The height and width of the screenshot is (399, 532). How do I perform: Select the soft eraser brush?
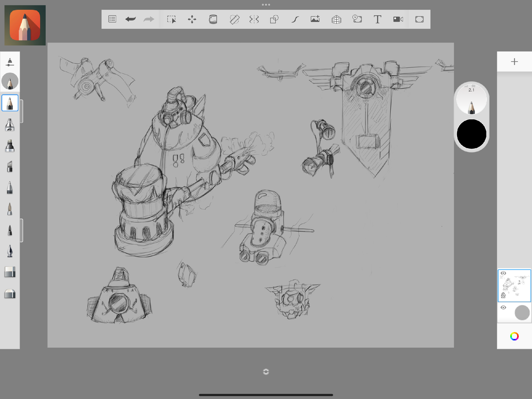click(10, 293)
